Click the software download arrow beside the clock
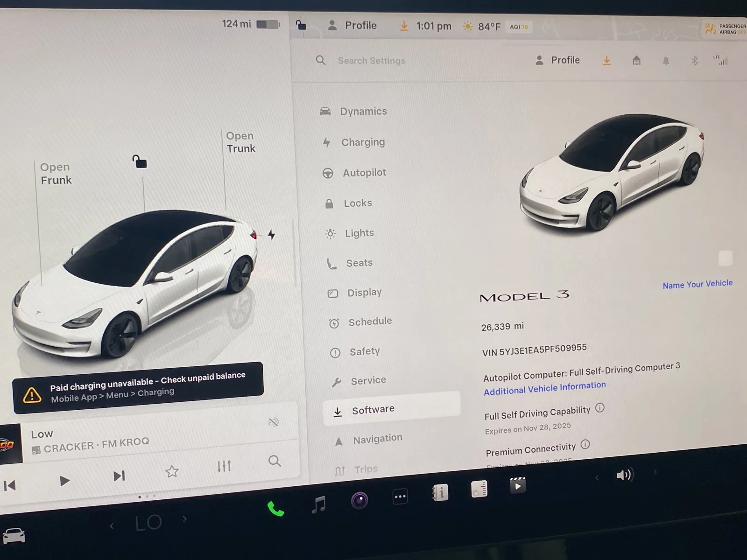 (404, 26)
